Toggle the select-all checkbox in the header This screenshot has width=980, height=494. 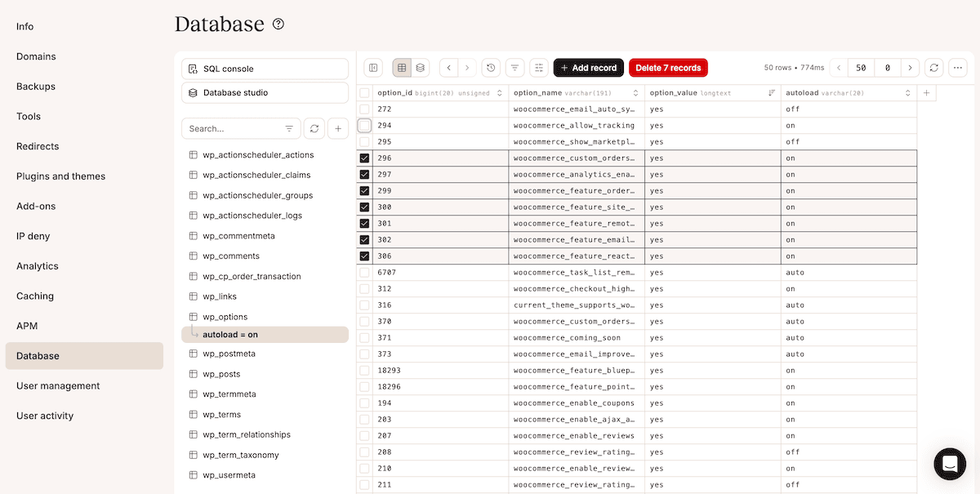(x=363, y=92)
